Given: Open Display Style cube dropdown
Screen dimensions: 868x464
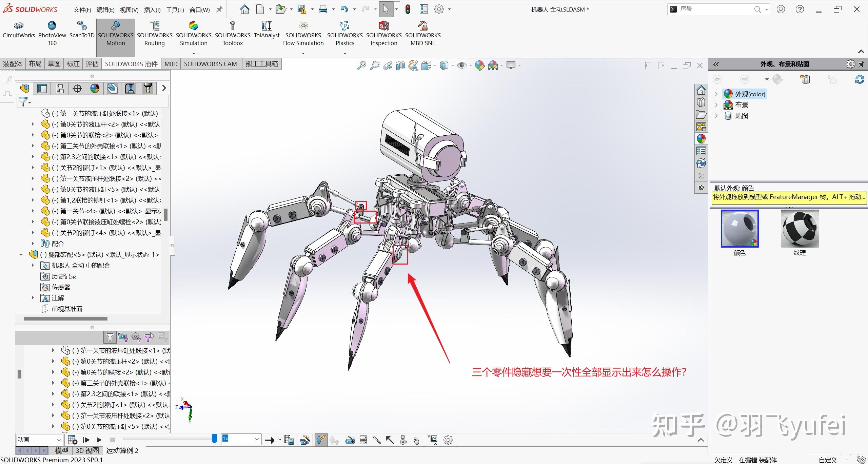Looking at the screenshot, I should coord(452,65).
